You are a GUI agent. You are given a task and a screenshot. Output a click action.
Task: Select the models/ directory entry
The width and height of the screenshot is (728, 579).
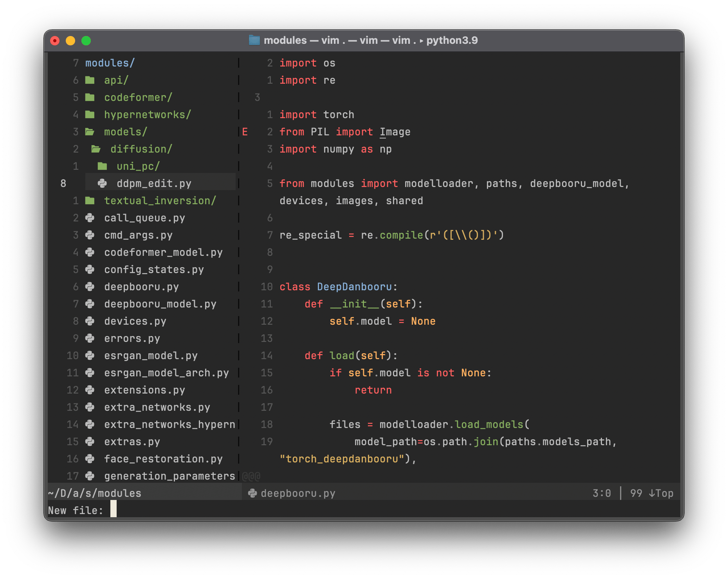126,132
